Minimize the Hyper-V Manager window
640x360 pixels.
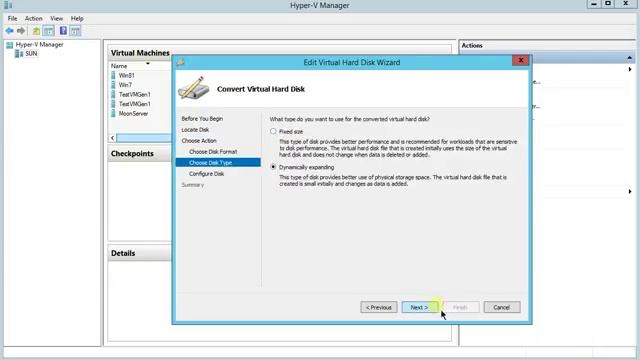pos(594,4)
